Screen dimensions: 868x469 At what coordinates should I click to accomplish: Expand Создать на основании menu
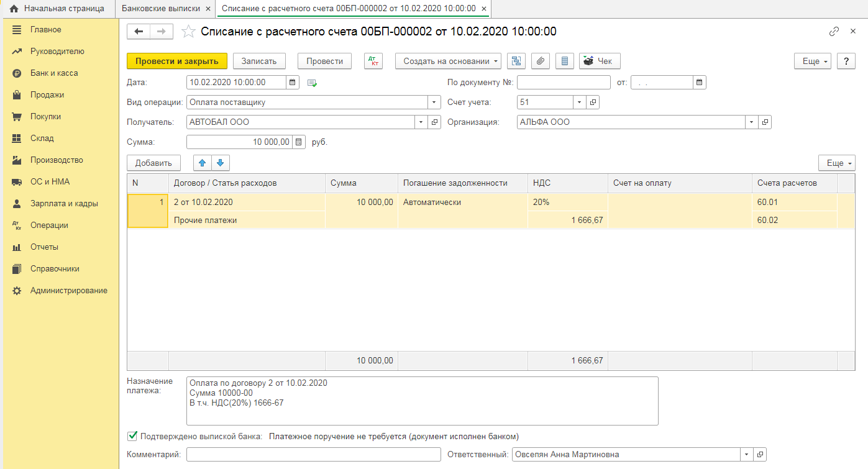[x=448, y=61]
